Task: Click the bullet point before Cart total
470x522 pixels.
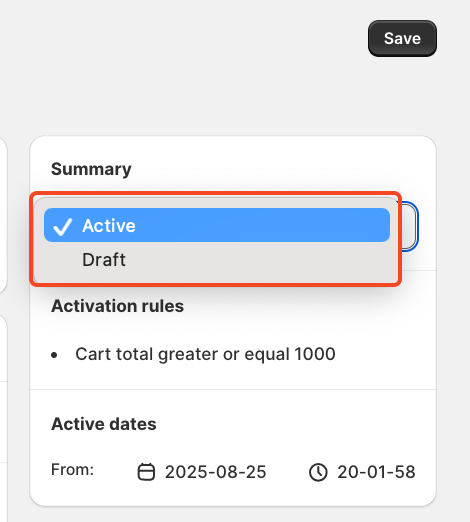Action: click(54, 355)
